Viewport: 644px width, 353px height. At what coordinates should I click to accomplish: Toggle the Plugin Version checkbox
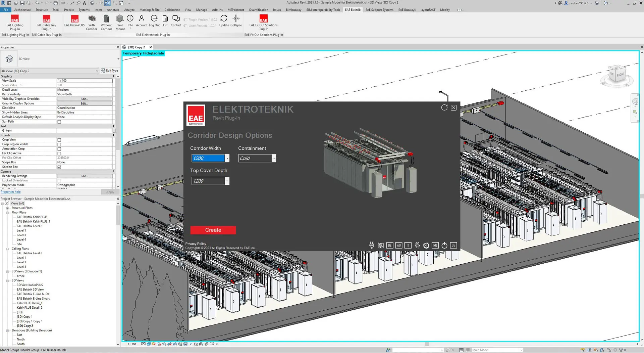click(x=185, y=20)
